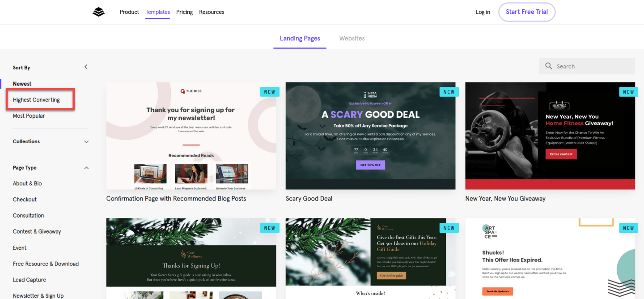Filter by Contest & Giveaway page type
Screen dimensions: 644x299
click(x=37, y=231)
